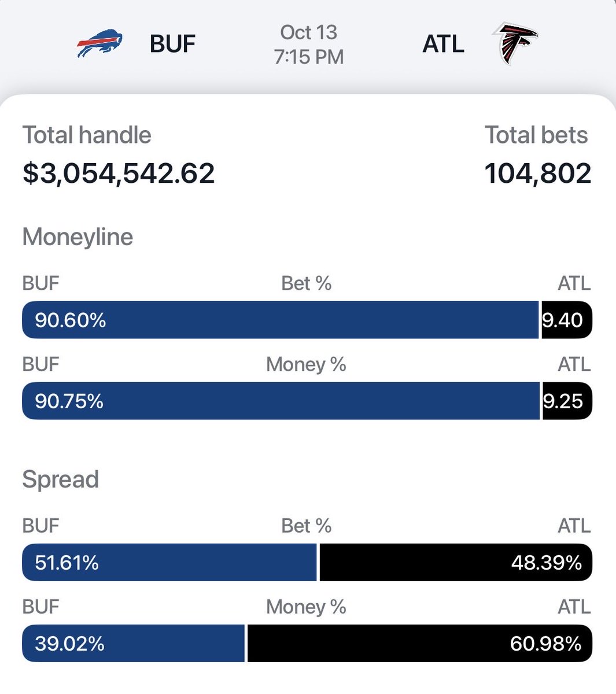Image resolution: width=616 pixels, height=694 pixels.
Task: Tap the black 9.25 ATL Money segment
Action: (567, 401)
